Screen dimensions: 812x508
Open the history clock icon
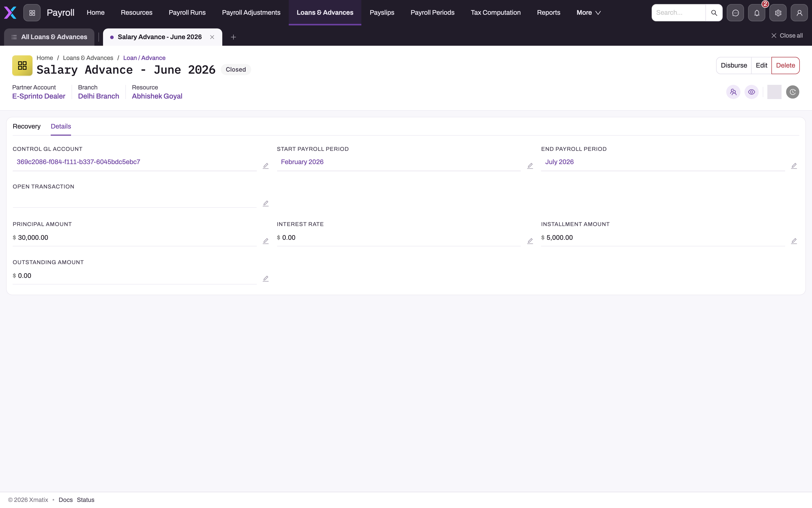[x=792, y=92]
